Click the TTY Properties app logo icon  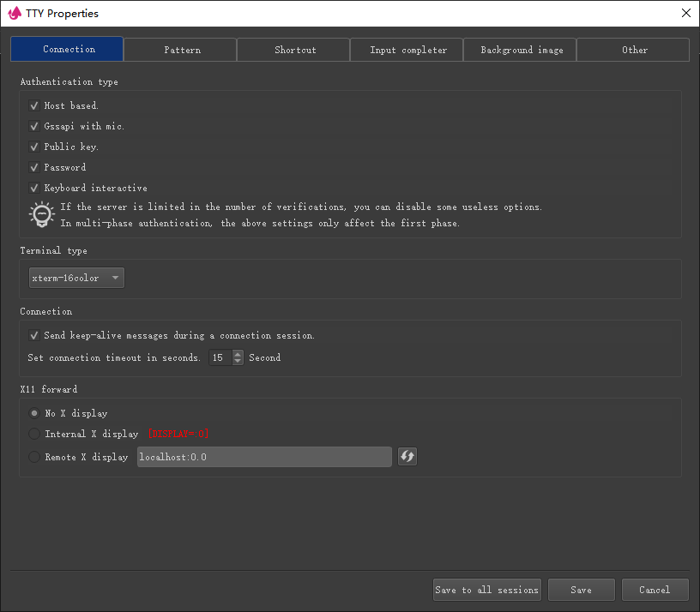pyautogui.click(x=14, y=13)
